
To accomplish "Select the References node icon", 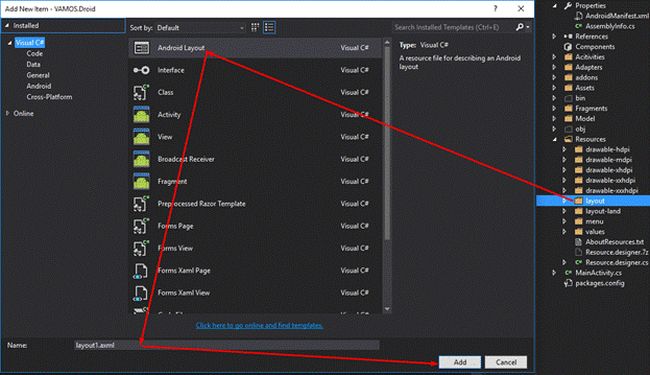I will click(568, 36).
